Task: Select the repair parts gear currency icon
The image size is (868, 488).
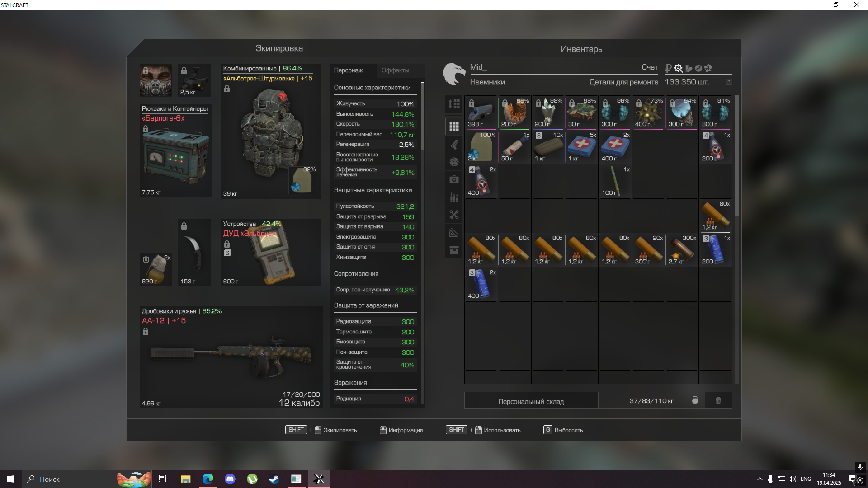Action: [x=678, y=68]
